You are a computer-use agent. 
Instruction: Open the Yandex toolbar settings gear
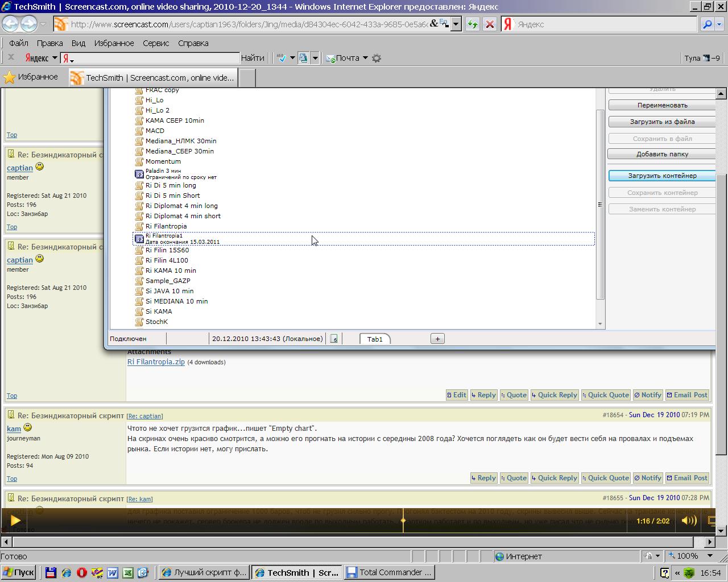tap(377, 58)
